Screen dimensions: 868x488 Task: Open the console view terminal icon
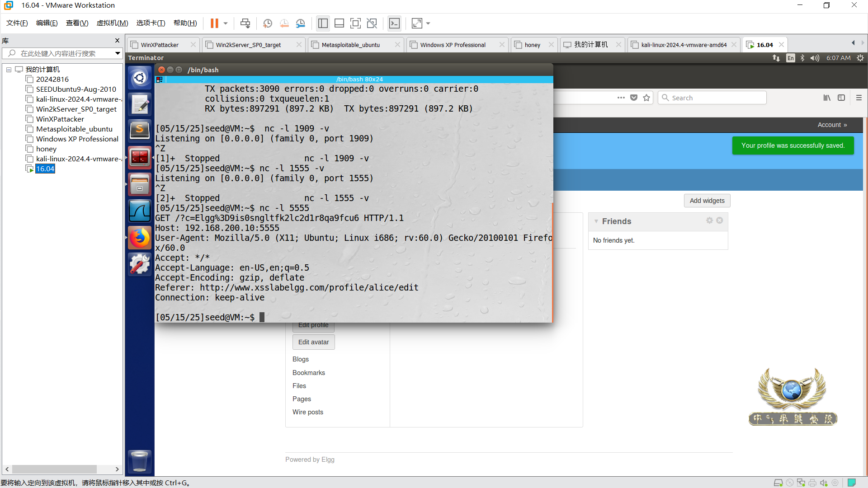tap(394, 23)
